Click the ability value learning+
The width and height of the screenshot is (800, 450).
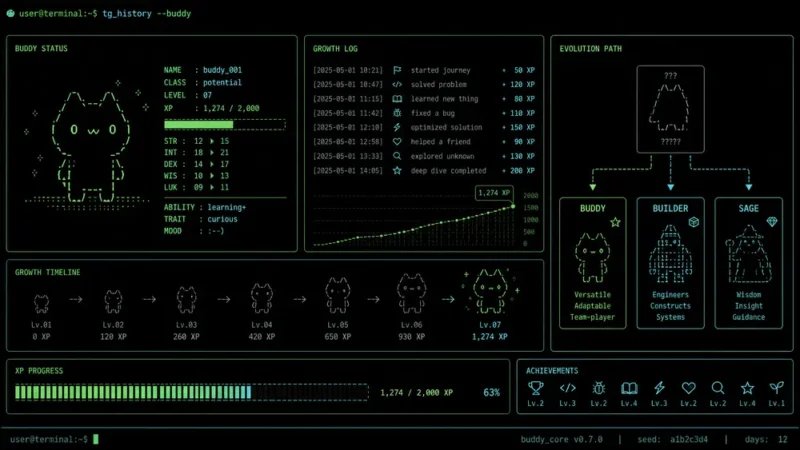227,207
